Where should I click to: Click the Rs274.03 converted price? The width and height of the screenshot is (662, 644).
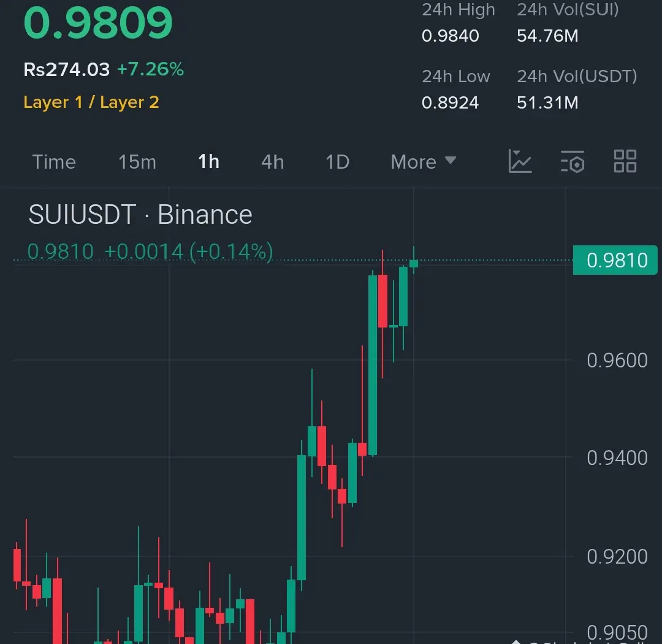click(x=67, y=69)
